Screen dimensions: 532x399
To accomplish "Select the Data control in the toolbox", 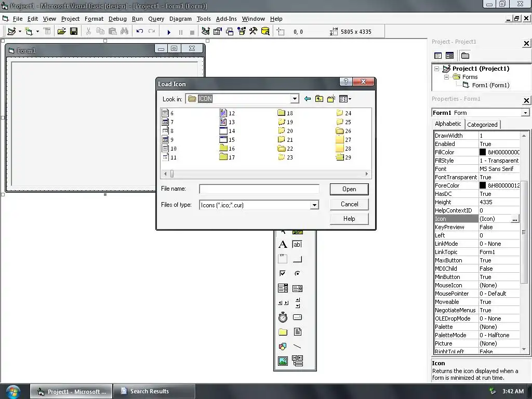I will tap(297, 361).
